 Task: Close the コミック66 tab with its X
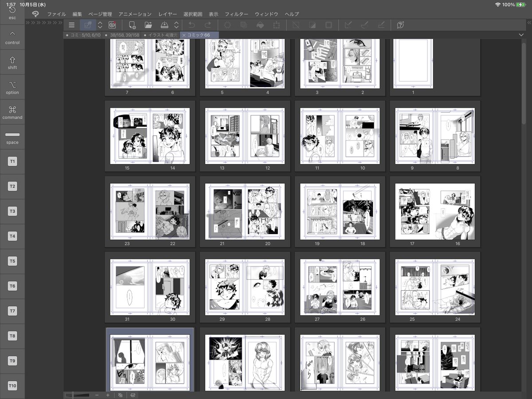[x=184, y=35]
